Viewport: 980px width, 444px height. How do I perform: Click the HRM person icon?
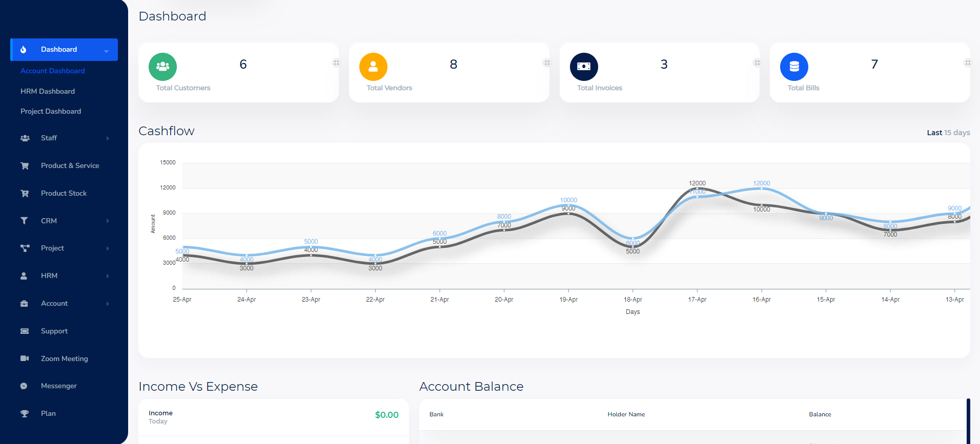click(24, 276)
